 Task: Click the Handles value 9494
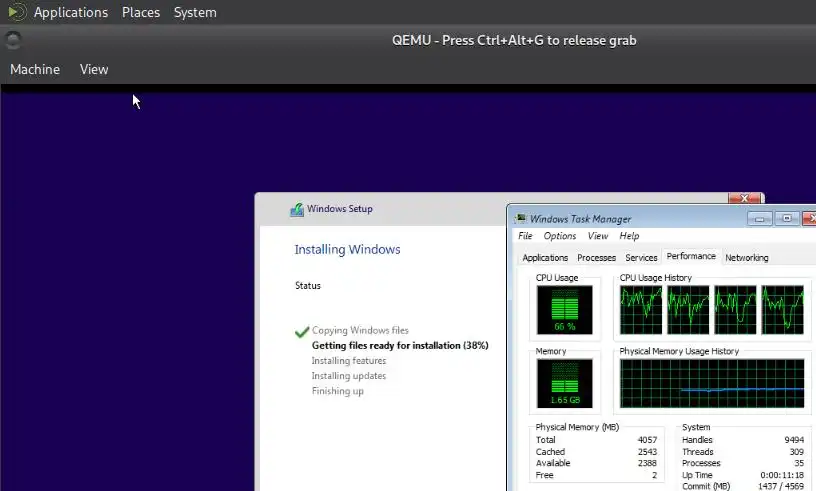pos(794,440)
